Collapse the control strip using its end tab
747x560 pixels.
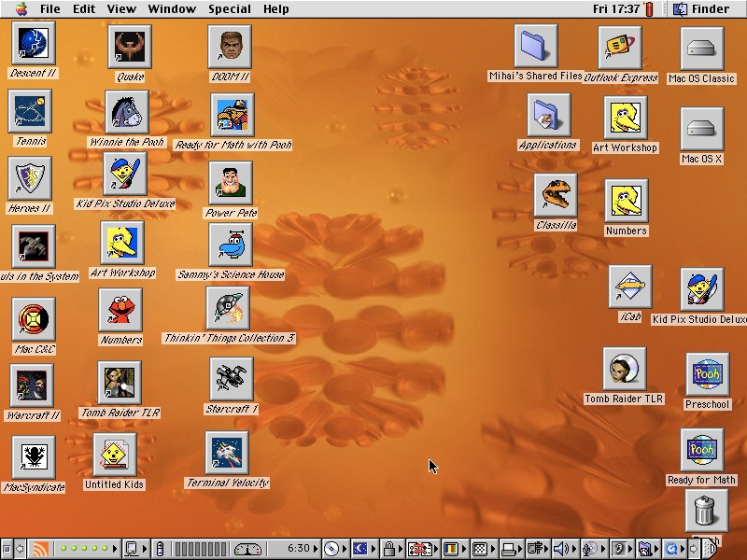(711, 549)
